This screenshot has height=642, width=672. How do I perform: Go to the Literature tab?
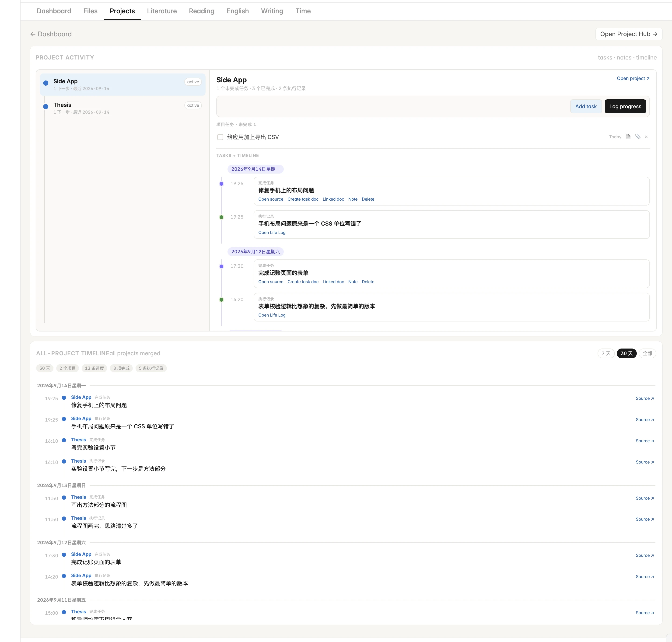pyautogui.click(x=162, y=11)
